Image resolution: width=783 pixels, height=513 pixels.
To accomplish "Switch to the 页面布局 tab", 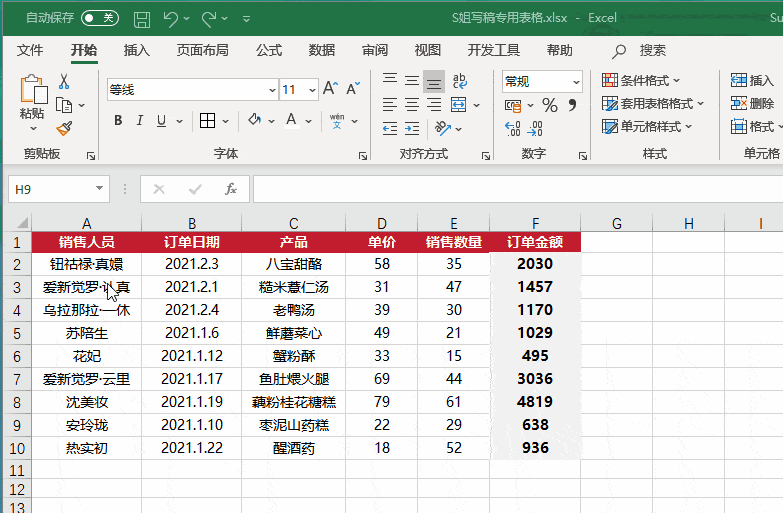I will pyautogui.click(x=202, y=50).
